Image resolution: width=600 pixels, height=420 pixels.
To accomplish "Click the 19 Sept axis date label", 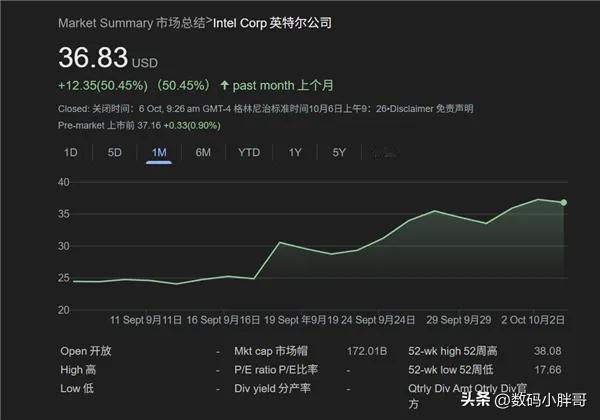I will point(302,320).
